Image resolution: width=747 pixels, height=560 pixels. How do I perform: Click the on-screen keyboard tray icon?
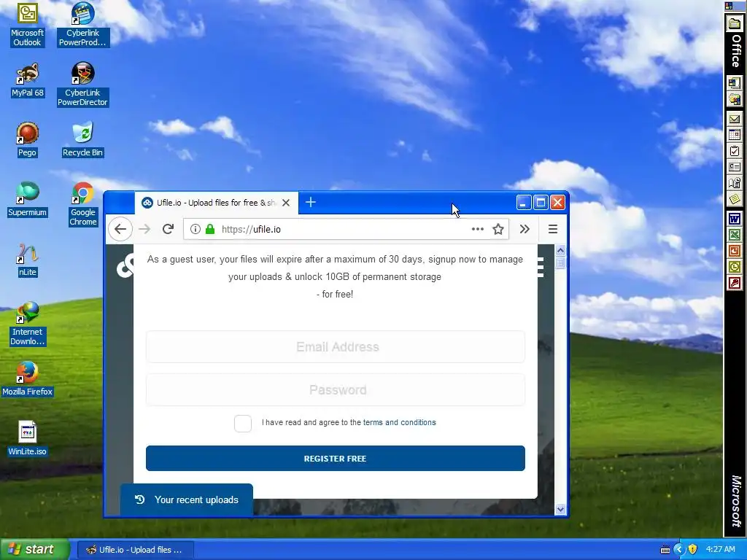click(x=665, y=550)
